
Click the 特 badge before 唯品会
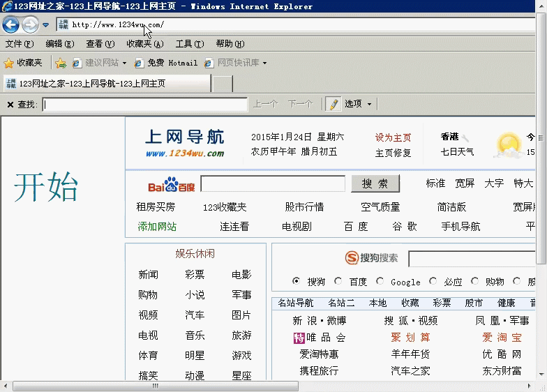pos(299,338)
